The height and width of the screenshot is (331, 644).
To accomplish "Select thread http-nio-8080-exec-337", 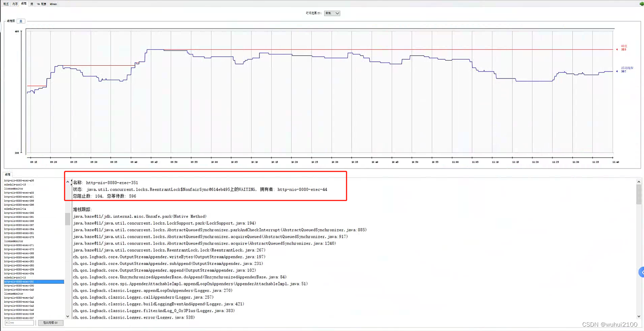I will coord(19,318).
